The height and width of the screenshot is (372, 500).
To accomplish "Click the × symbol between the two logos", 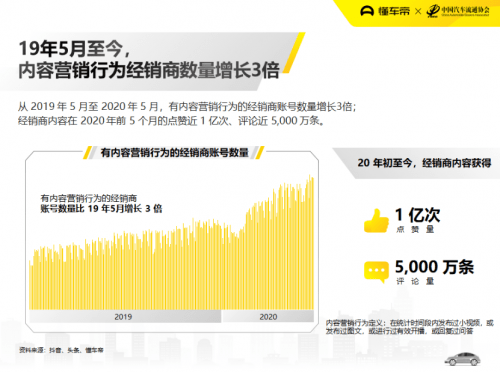I will click(418, 11).
